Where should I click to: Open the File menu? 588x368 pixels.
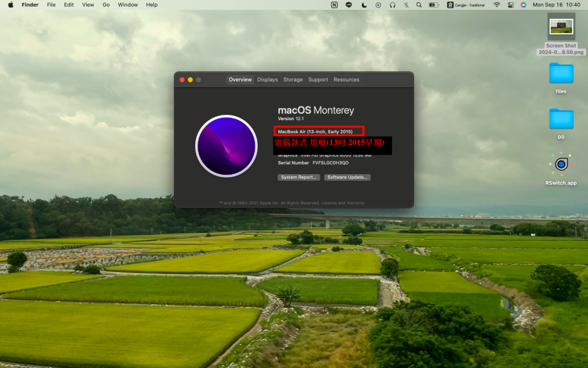[x=51, y=5]
